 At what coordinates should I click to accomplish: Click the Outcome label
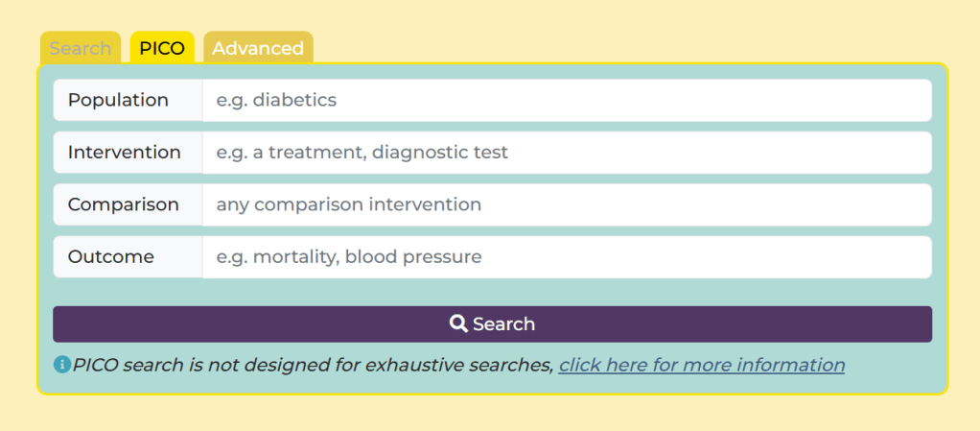(111, 257)
